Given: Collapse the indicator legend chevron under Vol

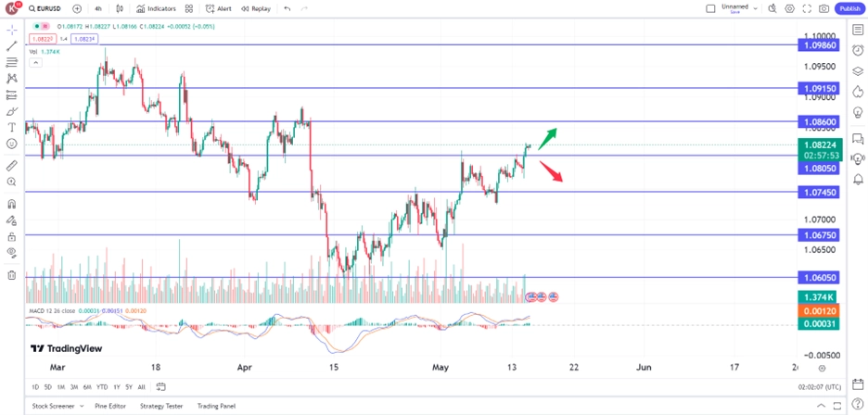Looking at the screenshot, I should tap(35, 62).
